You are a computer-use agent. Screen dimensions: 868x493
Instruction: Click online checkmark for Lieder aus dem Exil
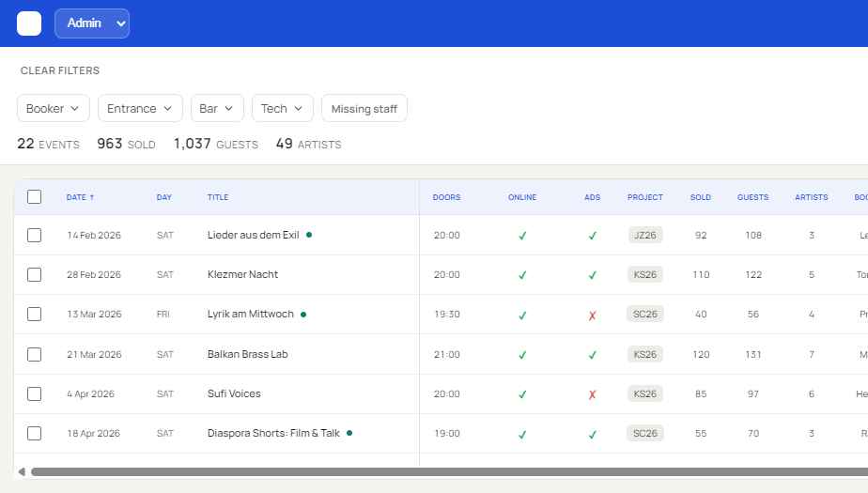tap(522, 236)
